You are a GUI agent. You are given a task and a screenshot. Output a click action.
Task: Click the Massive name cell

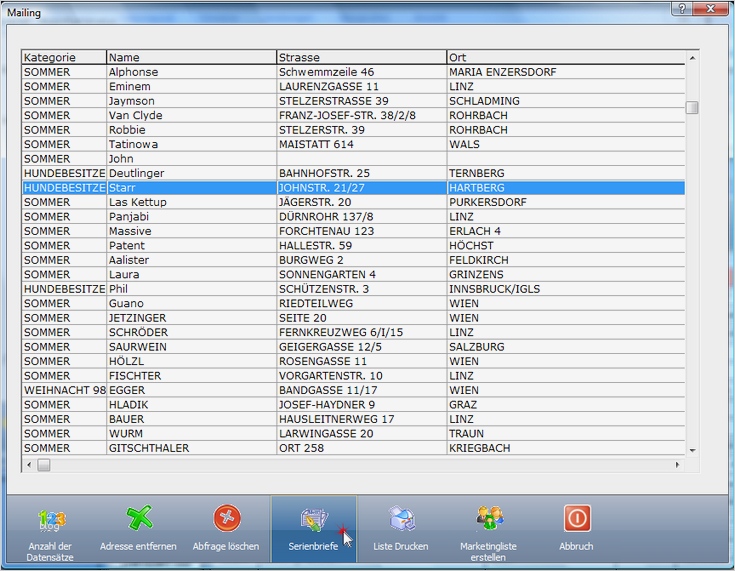[192, 232]
